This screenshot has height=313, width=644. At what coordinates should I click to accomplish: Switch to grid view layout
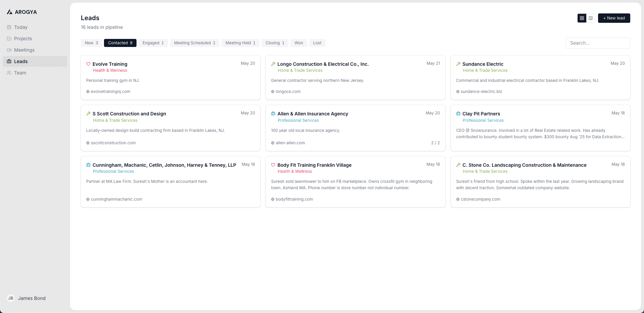582,18
